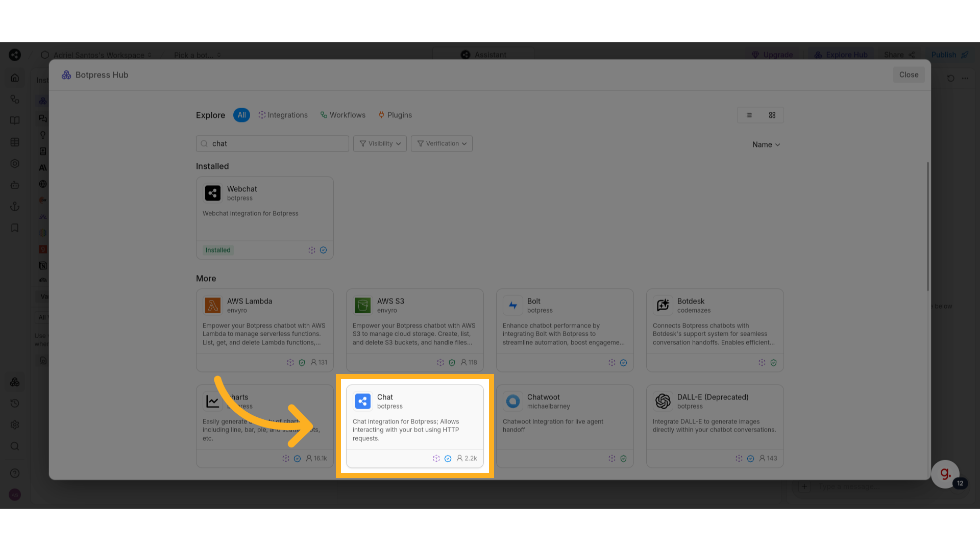Open the Pick a bot selector
The height and width of the screenshot is (551, 980).
(198, 55)
